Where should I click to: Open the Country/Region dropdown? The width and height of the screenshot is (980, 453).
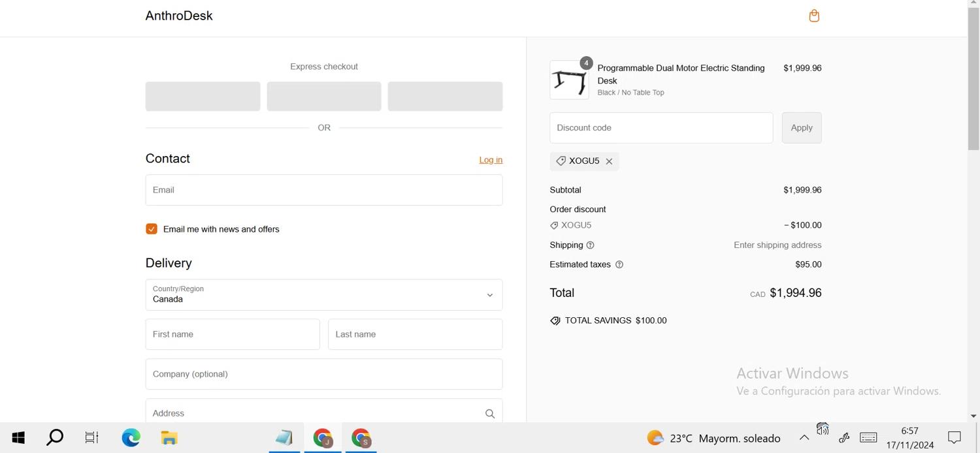(324, 295)
